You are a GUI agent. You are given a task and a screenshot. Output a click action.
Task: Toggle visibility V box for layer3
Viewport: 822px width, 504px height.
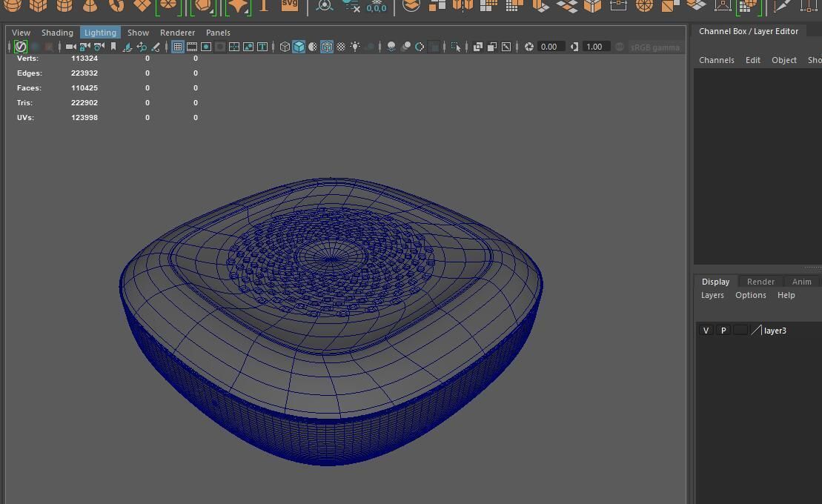click(706, 331)
